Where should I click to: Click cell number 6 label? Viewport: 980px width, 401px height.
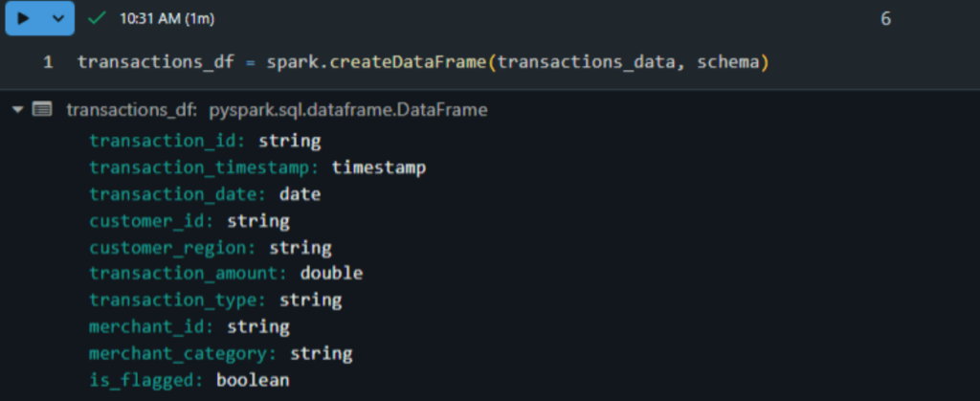(x=885, y=19)
